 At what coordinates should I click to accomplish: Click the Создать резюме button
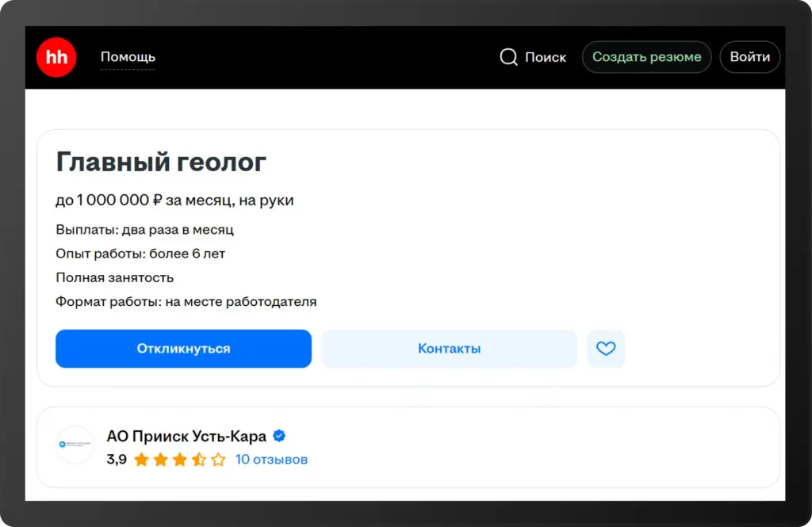[646, 57]
